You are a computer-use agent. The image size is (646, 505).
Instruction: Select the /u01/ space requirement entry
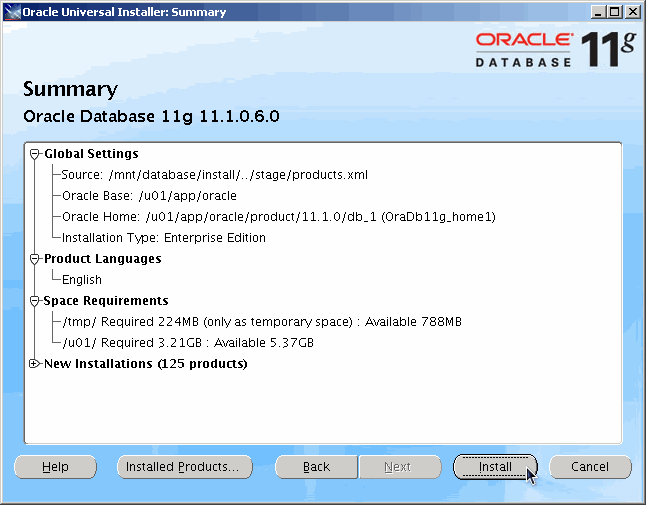188,343
